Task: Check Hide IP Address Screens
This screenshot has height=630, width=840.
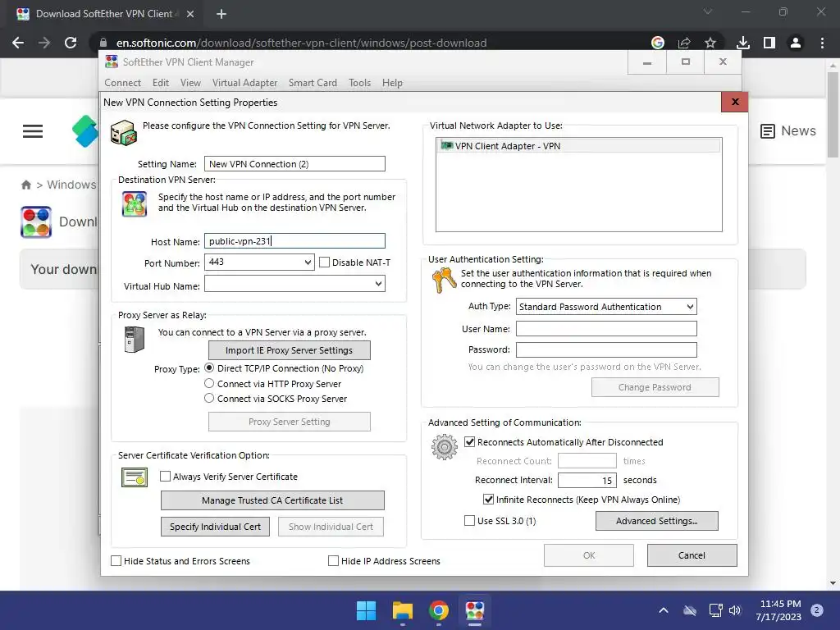Action: pos(333,561)
